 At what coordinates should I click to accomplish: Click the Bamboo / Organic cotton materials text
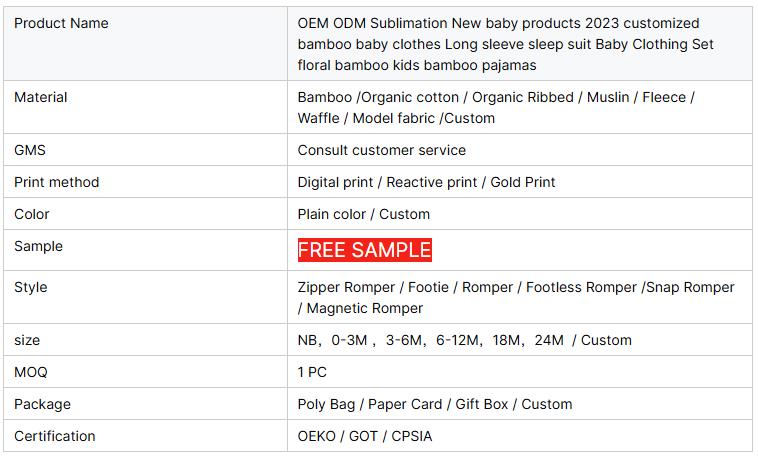coord(495,107)
